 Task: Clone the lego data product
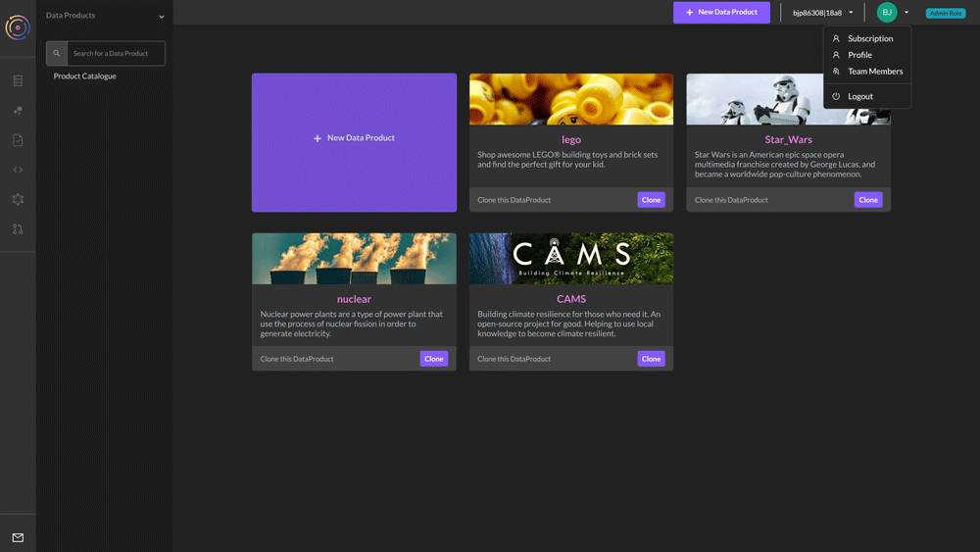click(x=651, y=200)
